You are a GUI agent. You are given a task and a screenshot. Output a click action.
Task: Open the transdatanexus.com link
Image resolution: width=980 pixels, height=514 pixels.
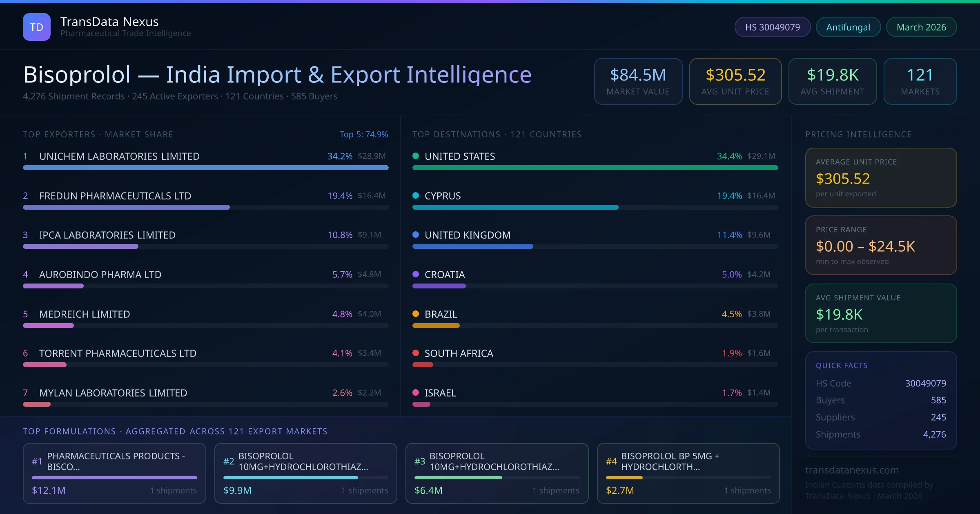(x=852, y=470)
